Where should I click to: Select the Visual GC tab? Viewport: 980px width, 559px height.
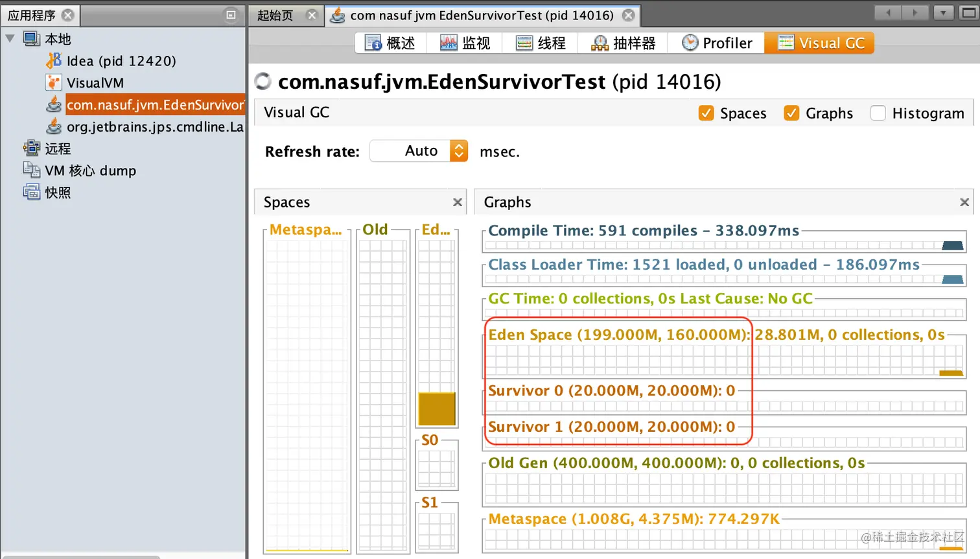click(820, 43)
